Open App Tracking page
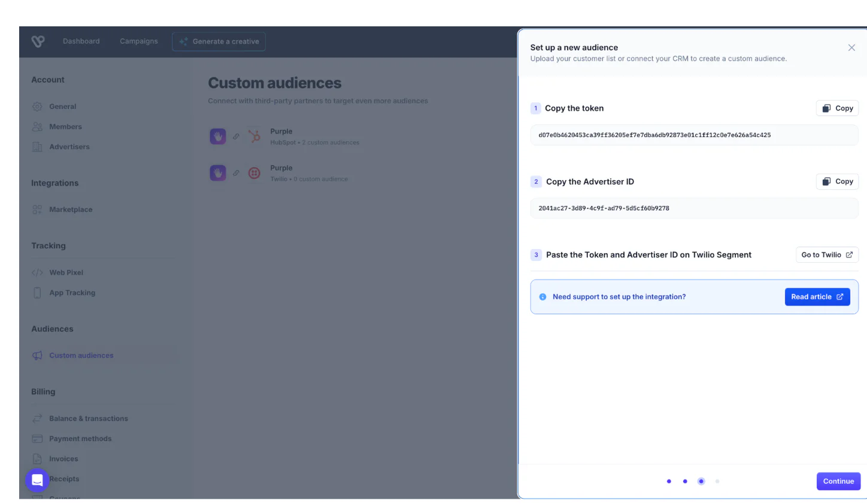 [72, 293]
